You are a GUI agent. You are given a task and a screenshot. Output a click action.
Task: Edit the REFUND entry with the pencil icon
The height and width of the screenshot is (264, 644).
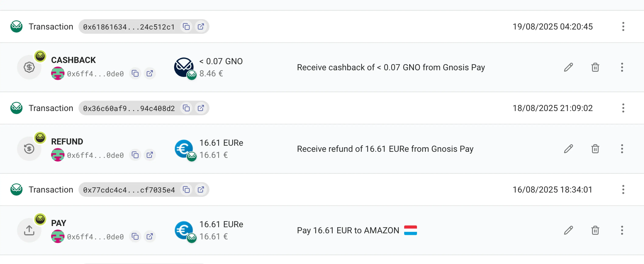pyautogui.click(x=568, y=149)
